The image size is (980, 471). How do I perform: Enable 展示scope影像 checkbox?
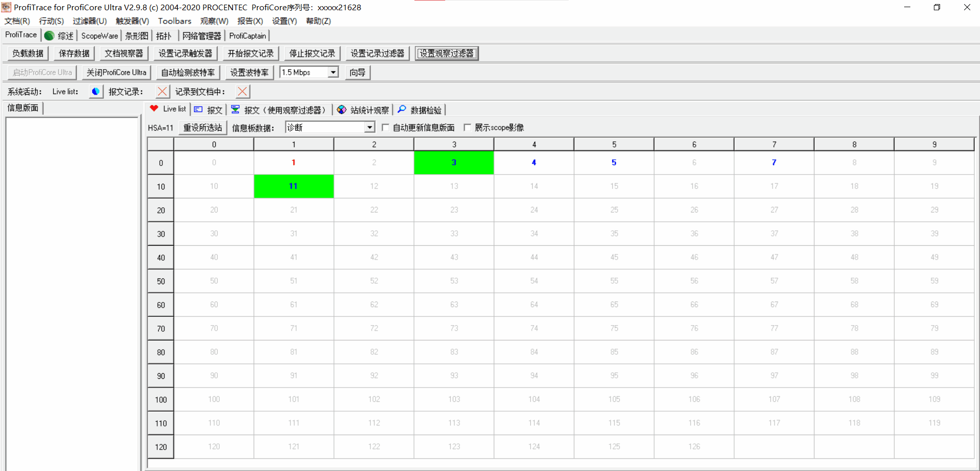(x=467, y=127)
